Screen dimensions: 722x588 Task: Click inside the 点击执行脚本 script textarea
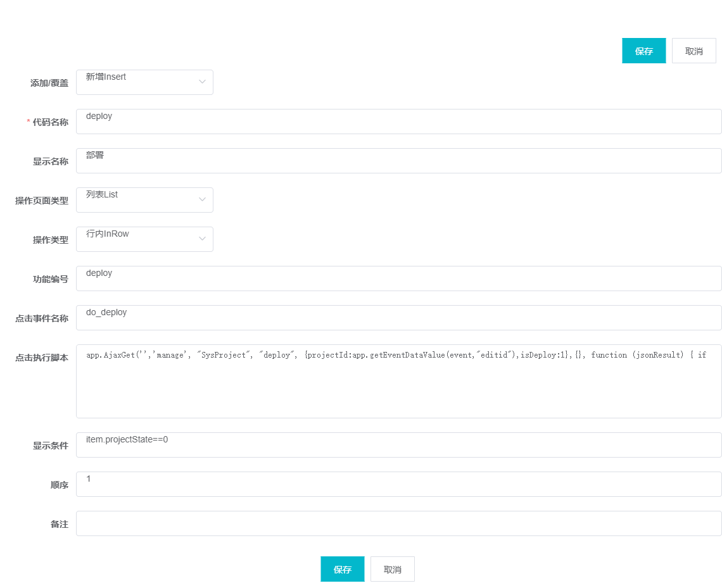coord(399,382)
